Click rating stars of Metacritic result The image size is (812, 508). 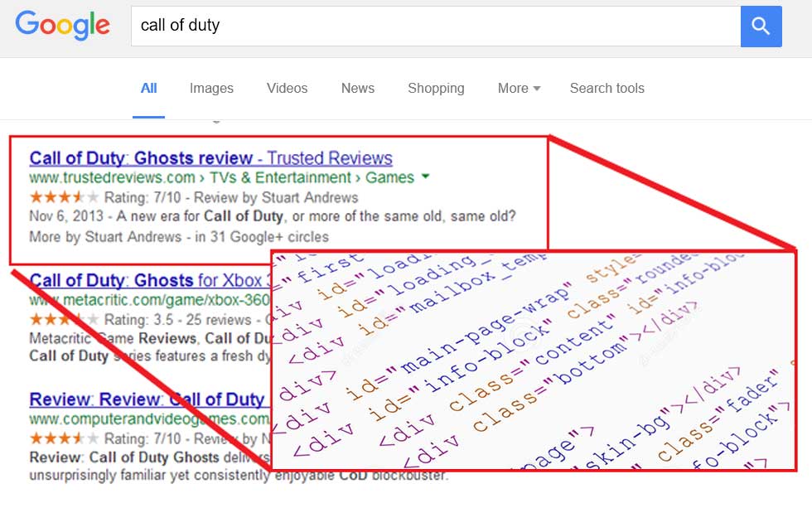pos(64,319)
